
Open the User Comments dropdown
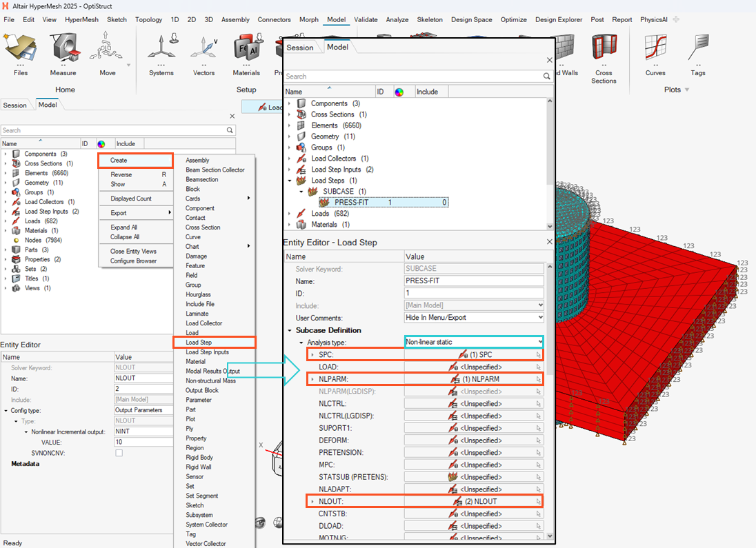pos(541,318)
